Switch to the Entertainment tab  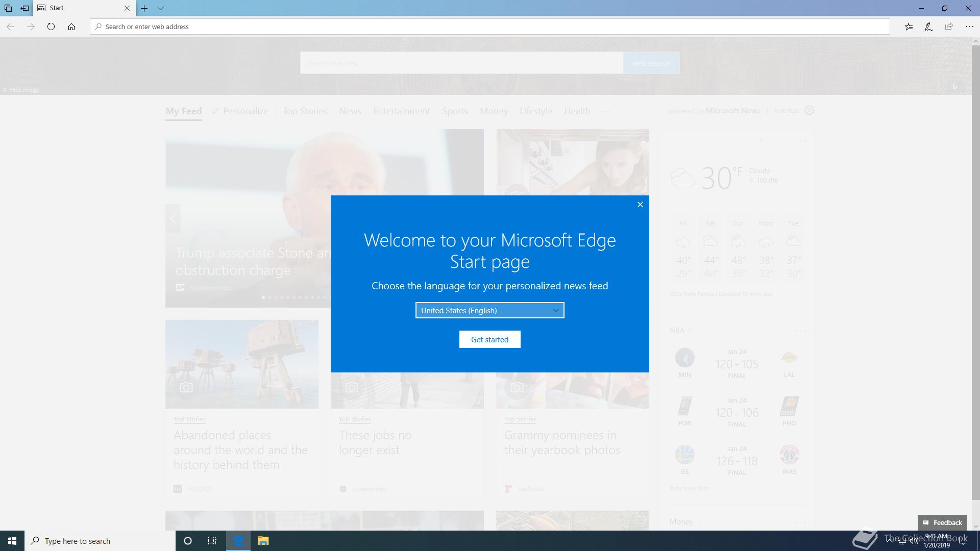tap(402, 111)
